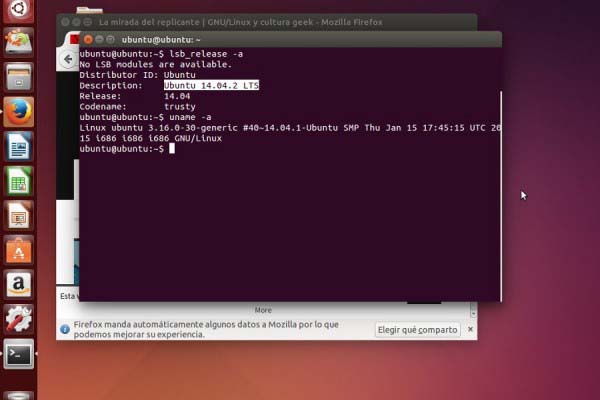Open System Settings from the launcher
The width and height of the screenshot is (600, 400).
coord(18,319)
